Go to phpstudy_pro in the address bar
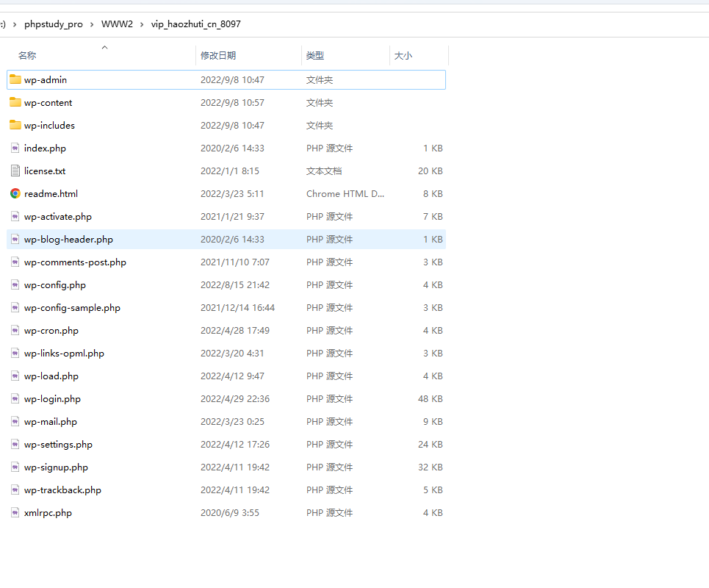This screenshot has width=709, height=588. tap(54, 24)
